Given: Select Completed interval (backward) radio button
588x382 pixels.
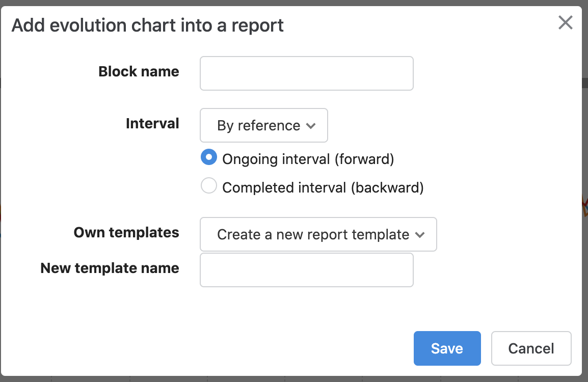Looking at the screenshot, I should (209, 185).
